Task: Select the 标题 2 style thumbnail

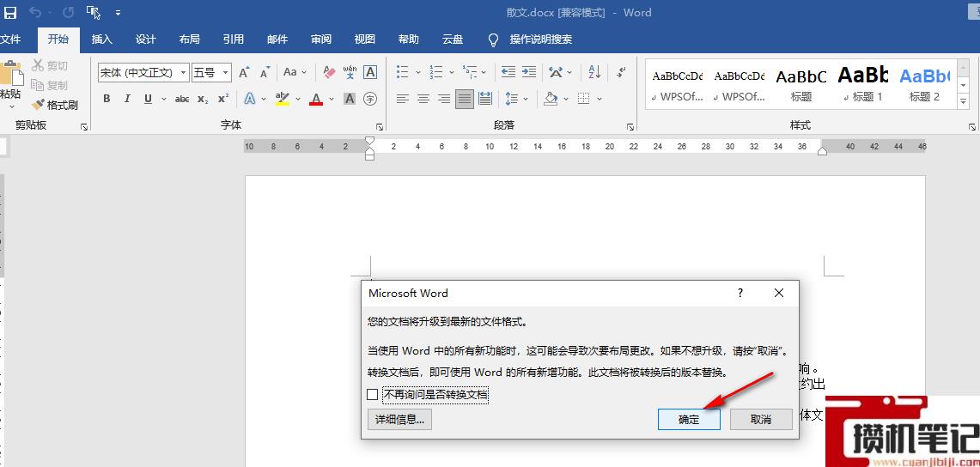Action: pyautogui.click(x=924, y=84)
